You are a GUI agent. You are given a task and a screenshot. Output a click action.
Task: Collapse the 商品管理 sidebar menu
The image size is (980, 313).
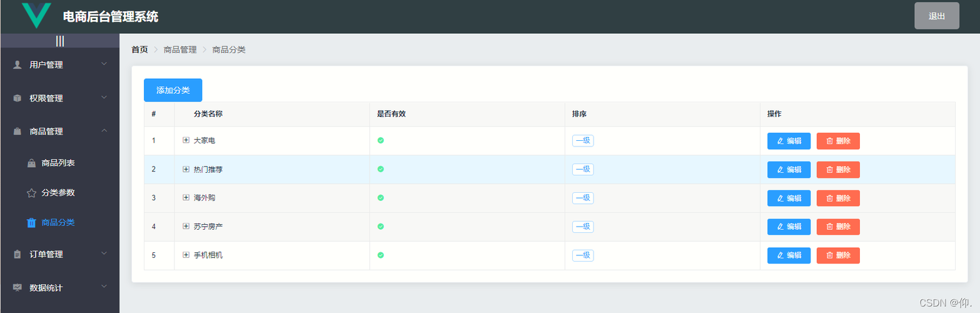pos(59,131)
